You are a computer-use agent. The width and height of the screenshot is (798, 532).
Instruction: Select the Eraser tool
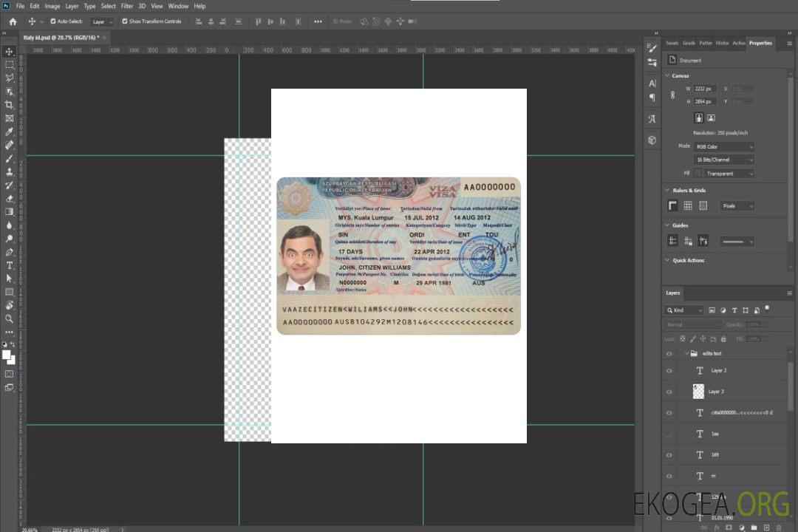pos(9,198)
